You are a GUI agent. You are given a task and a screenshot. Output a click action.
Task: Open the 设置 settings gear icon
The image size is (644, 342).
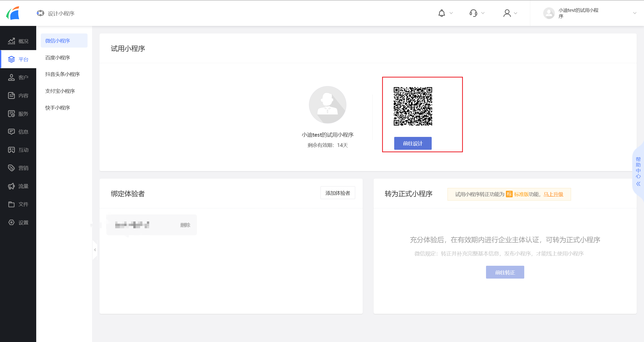(x=11, y=222)
